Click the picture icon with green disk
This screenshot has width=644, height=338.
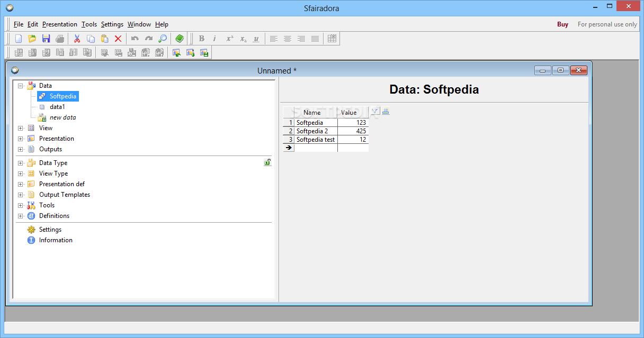point(204,52)
